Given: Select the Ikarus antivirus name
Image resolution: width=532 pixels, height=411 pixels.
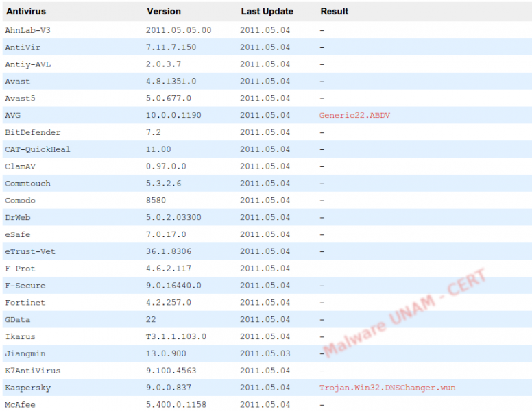Looking at the screenshot, I should tap(20, 337).
